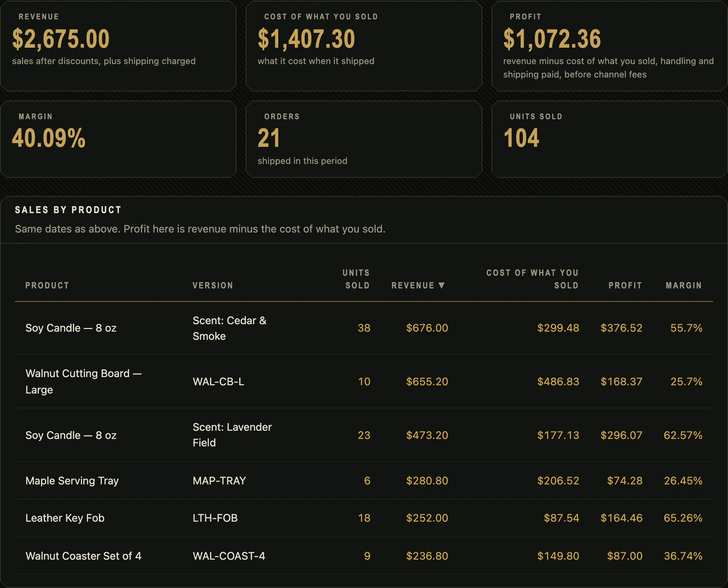Click the $164.46 profit cell

coord(621,518)
